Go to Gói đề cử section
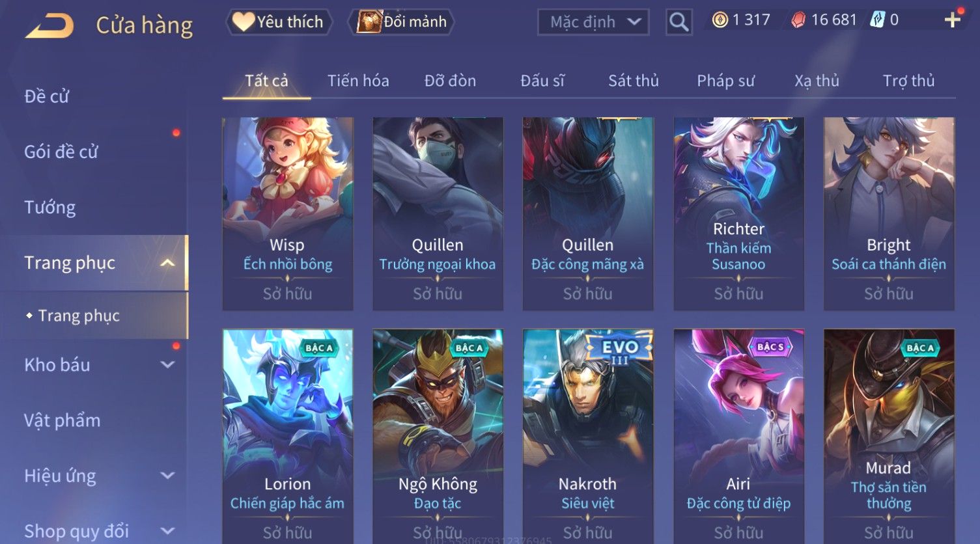 61,152
